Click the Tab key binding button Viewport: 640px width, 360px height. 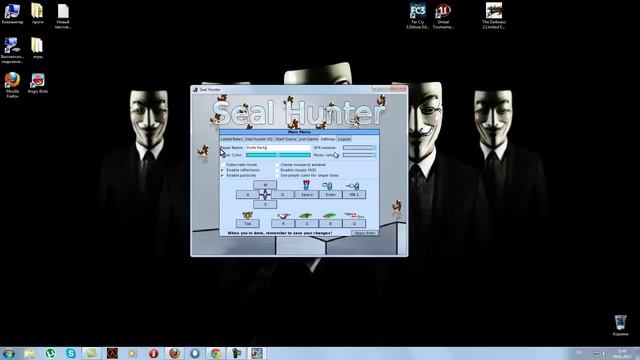(247, 224)
